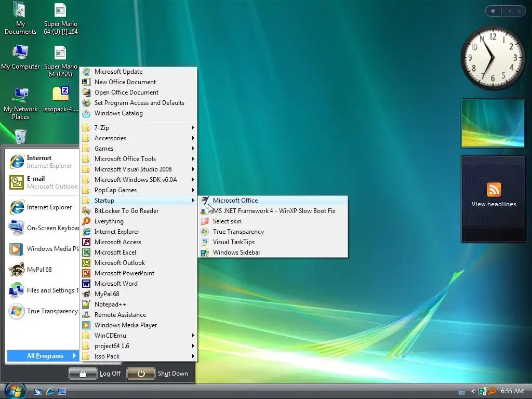This screenshot has height=399, width=532.
Task: Select My Computer desktop icon
Action: pyautogui.click(x=20, y=58)
